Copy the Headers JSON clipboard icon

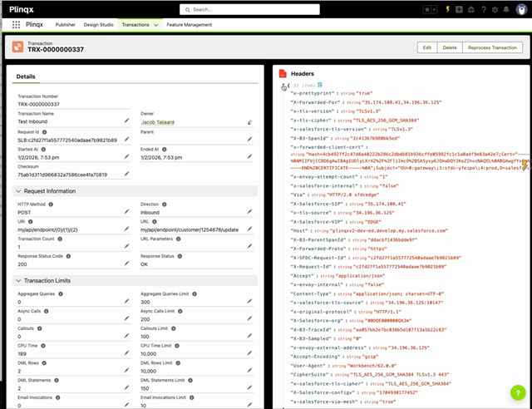click(x=320, y=85)
